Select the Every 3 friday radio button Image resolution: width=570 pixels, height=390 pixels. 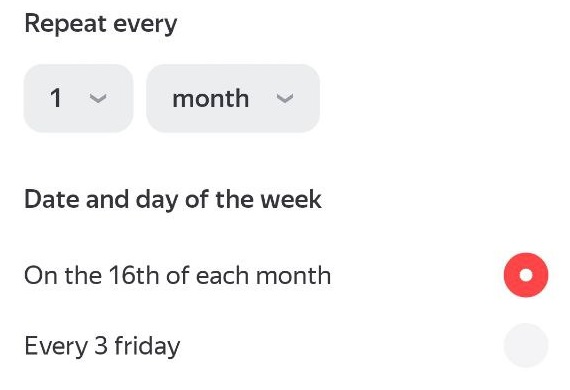pyautogui.click(x=526, y=345)
